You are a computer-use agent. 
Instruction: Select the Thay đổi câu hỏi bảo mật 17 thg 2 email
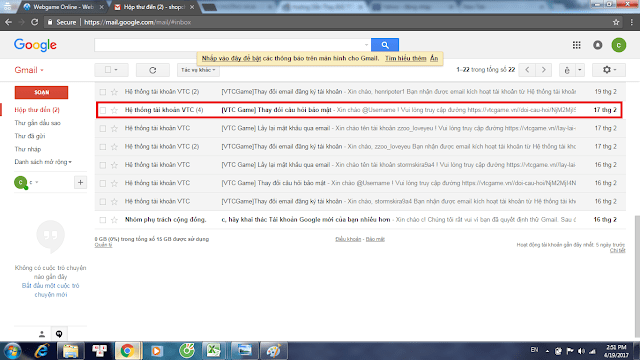[103, 110]
